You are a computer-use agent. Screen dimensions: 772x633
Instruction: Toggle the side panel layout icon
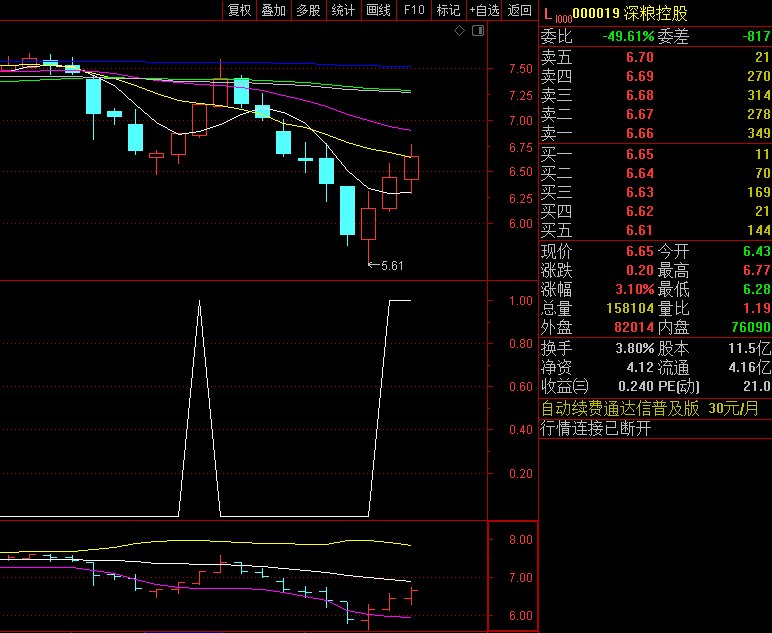(476, 31)
